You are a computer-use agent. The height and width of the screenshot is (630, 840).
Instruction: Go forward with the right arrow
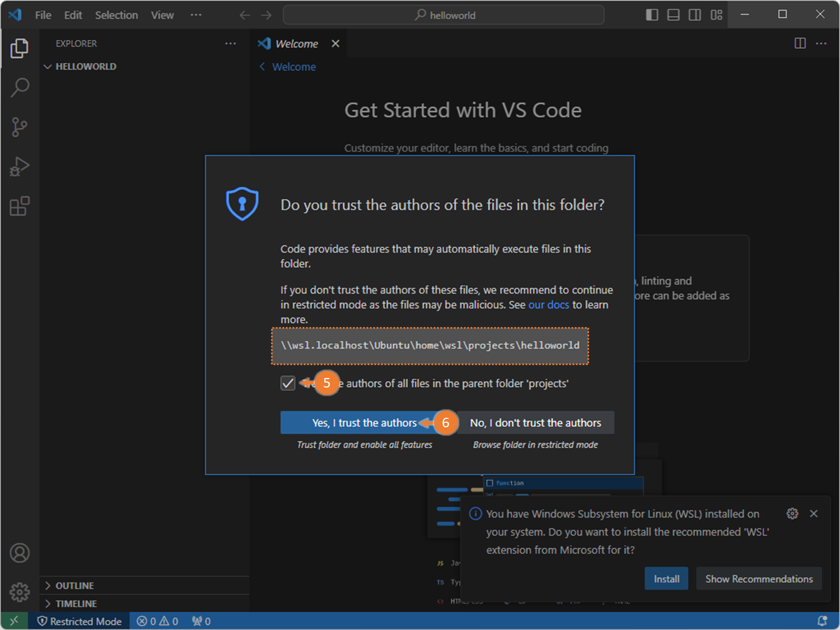(267, 15)
